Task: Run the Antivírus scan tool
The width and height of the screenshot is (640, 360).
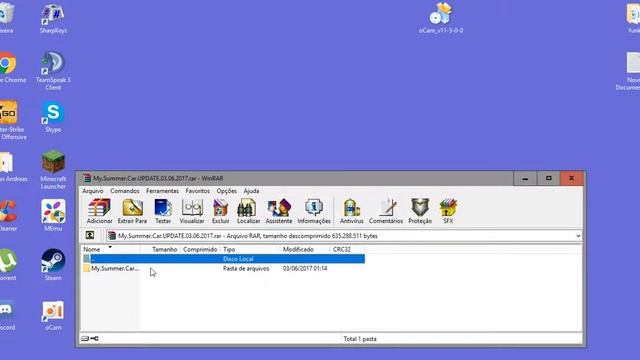Action: coord(351,211)
